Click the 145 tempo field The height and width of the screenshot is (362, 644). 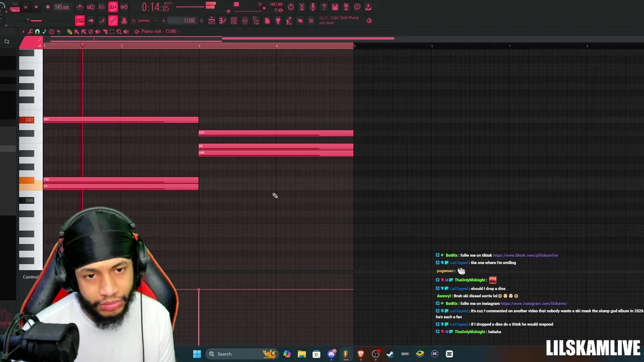click(62, 7)
